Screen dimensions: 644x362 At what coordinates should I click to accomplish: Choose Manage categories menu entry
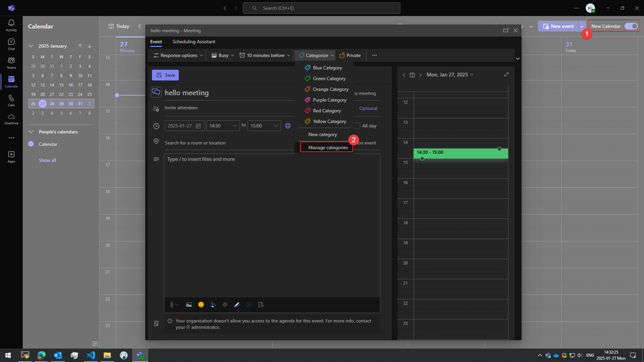[x=327, y=148]
